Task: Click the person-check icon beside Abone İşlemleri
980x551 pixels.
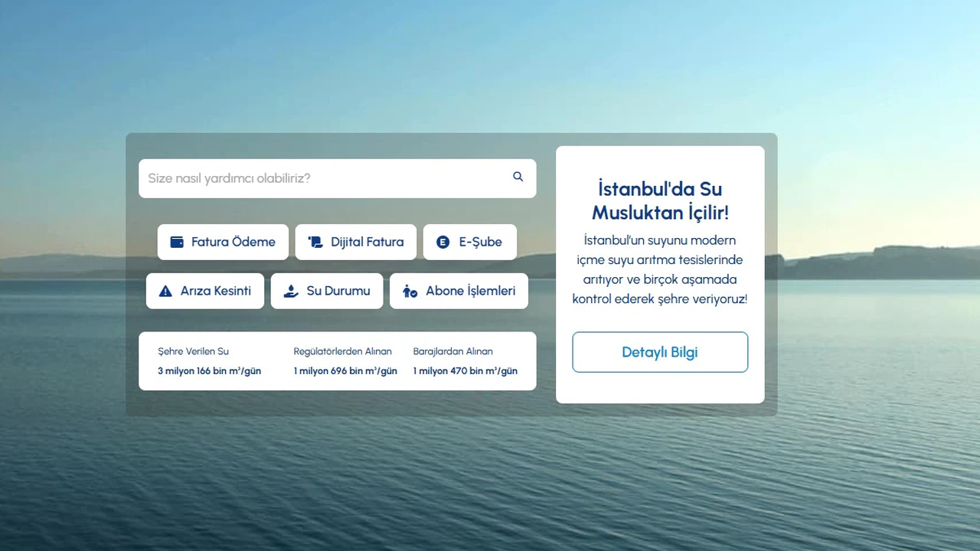Action: click(x=410, y=291)
